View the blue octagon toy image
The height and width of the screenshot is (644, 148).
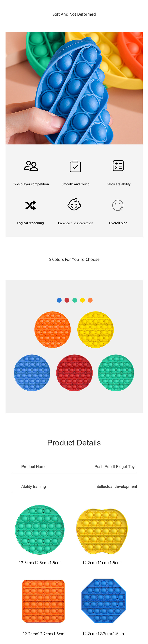pos(104,600)
